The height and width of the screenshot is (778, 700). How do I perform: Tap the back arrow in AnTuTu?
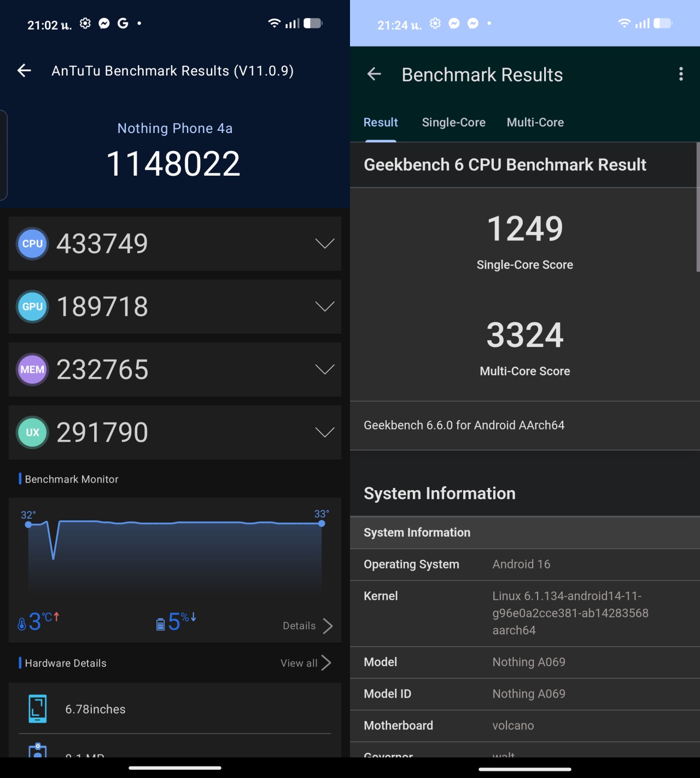(24, 71)
